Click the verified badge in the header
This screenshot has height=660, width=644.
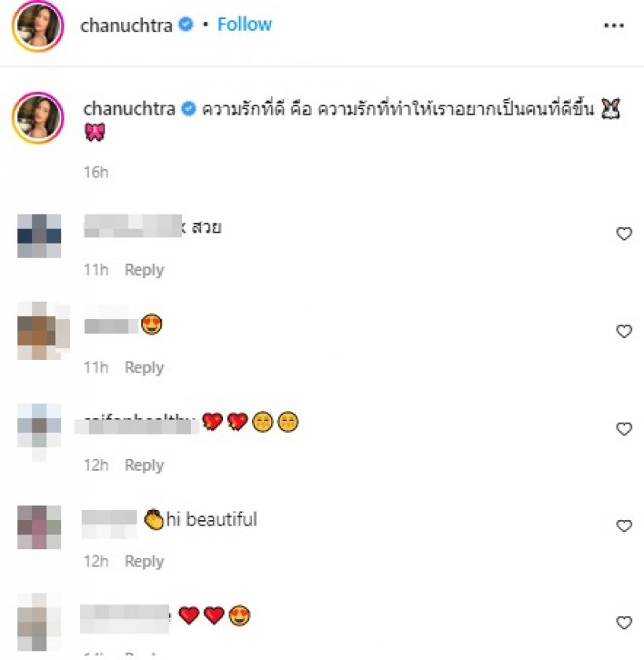(x=185, y=24)
